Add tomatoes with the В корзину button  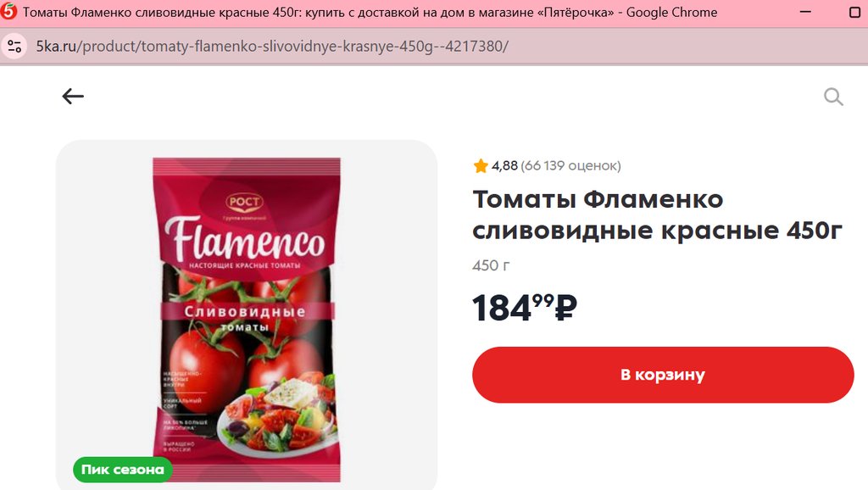(x=663, y=375)
